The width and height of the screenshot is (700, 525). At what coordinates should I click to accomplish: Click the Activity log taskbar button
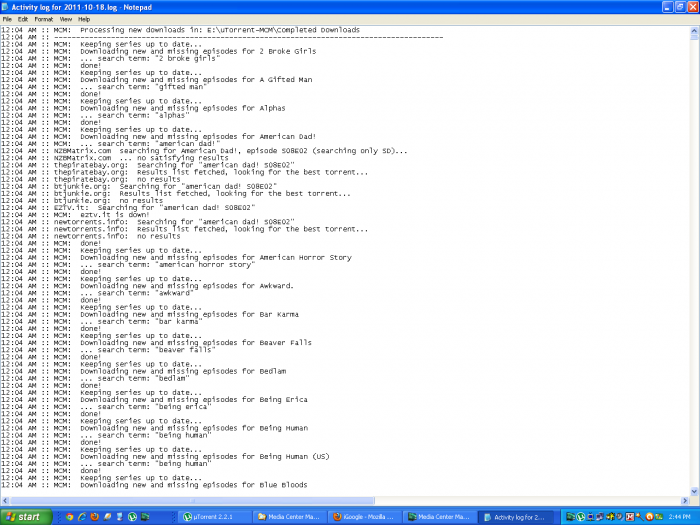515,517
